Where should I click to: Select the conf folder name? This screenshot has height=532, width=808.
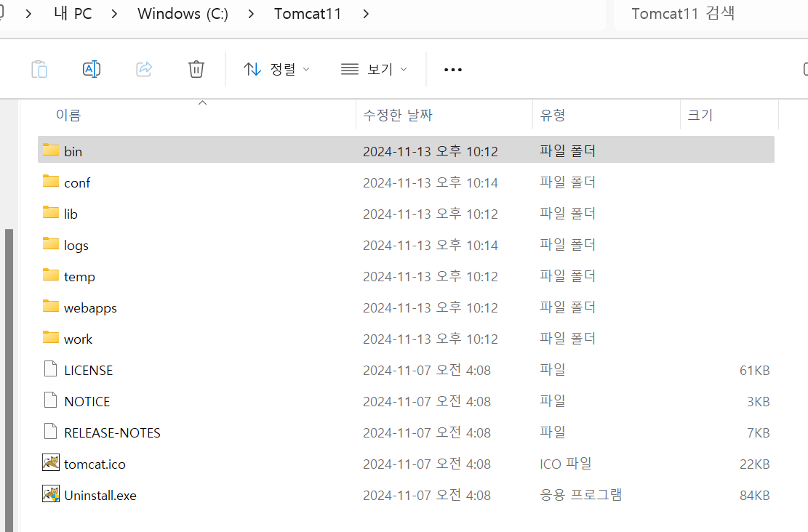77,183
